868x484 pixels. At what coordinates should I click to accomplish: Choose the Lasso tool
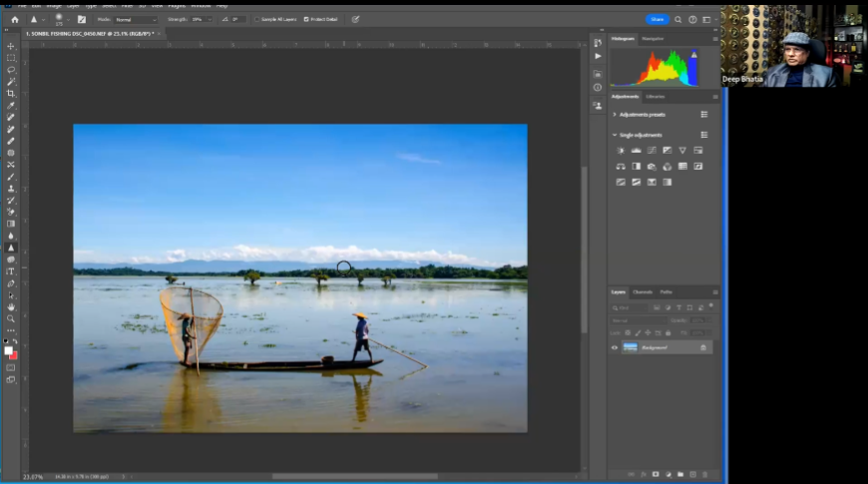(11, 69)
